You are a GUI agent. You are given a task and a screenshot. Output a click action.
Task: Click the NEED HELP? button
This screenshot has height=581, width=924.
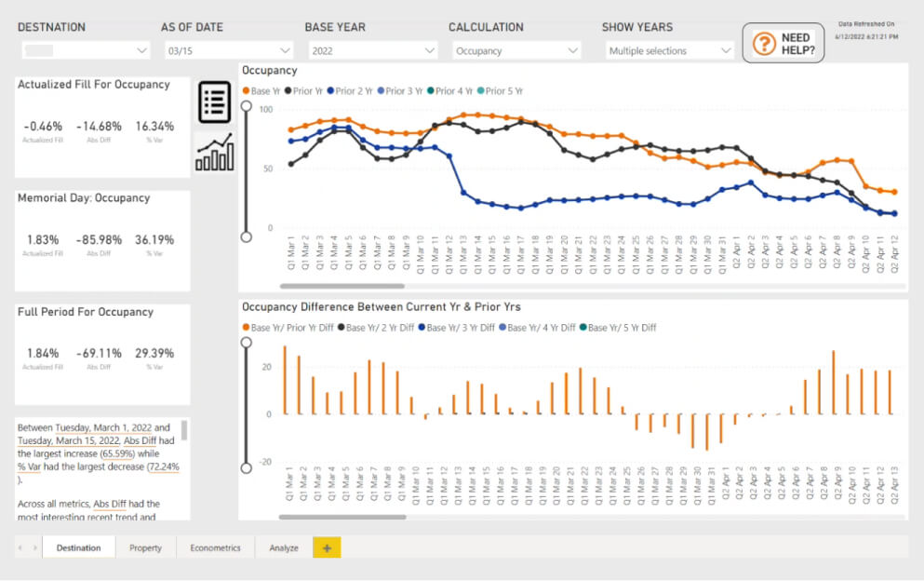[783, 43]
